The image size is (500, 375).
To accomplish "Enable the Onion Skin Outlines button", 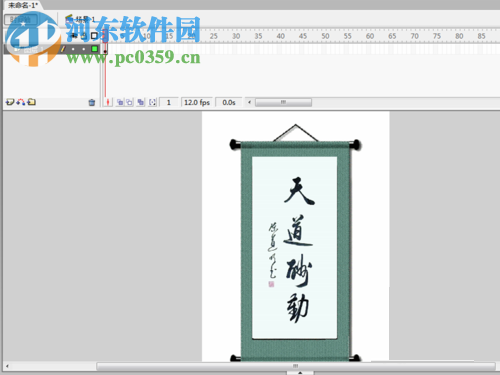I will [x=129, y=102].
